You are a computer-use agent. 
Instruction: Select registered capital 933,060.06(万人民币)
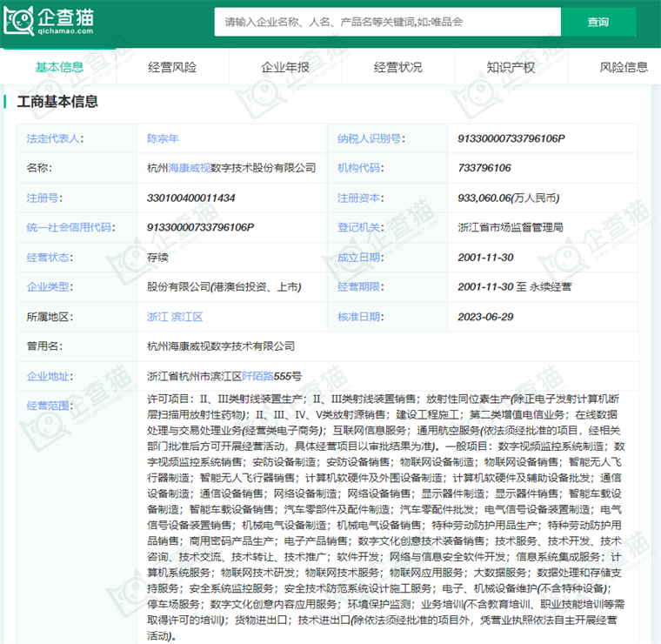[509, 198]
